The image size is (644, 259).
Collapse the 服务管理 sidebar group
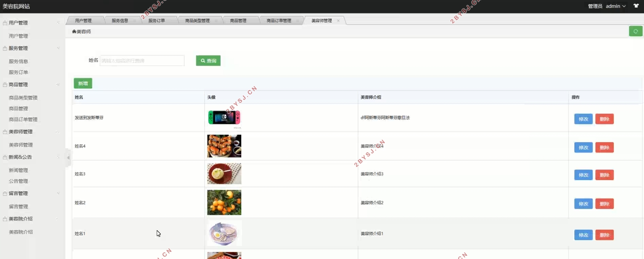(58, 48)
